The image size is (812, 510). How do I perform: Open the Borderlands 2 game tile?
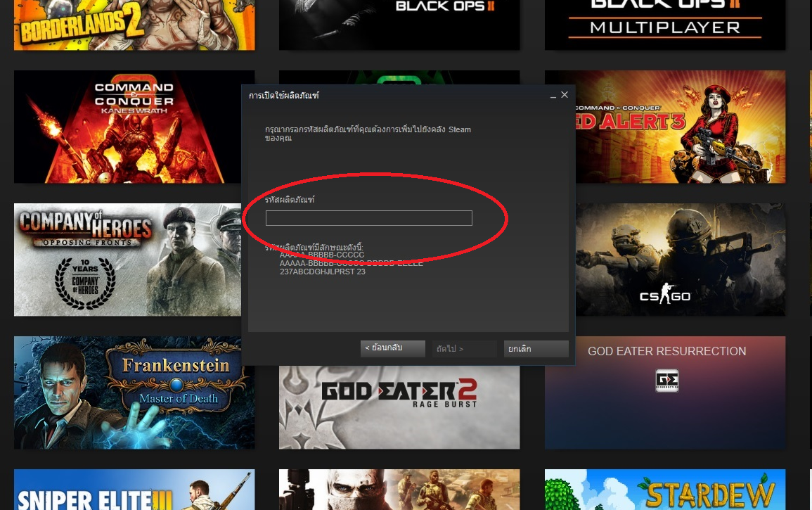click(x=134, y=25)
